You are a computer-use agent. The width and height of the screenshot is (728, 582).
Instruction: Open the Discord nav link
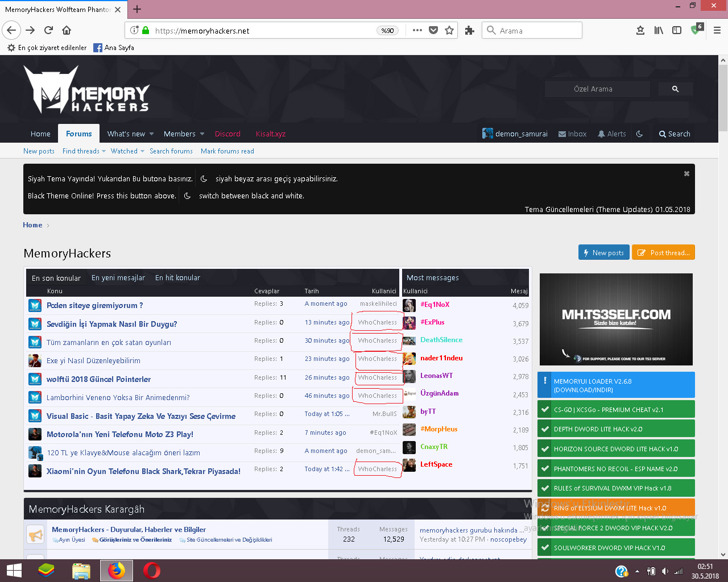click(x=227, y=134)
